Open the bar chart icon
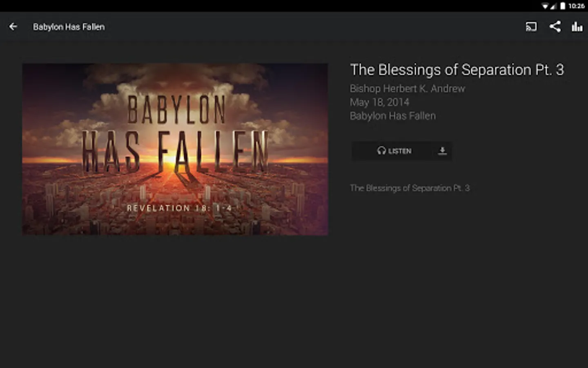This screenshot has width=588, height=368. tap(577, 27)
